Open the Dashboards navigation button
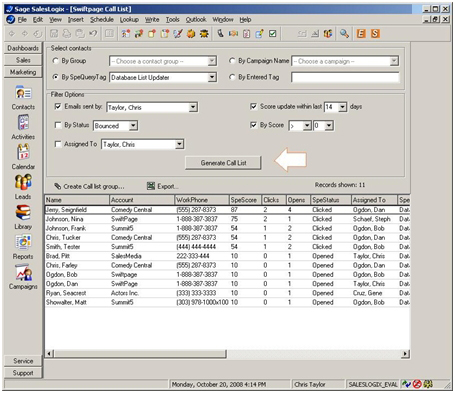 coord(23,48)
